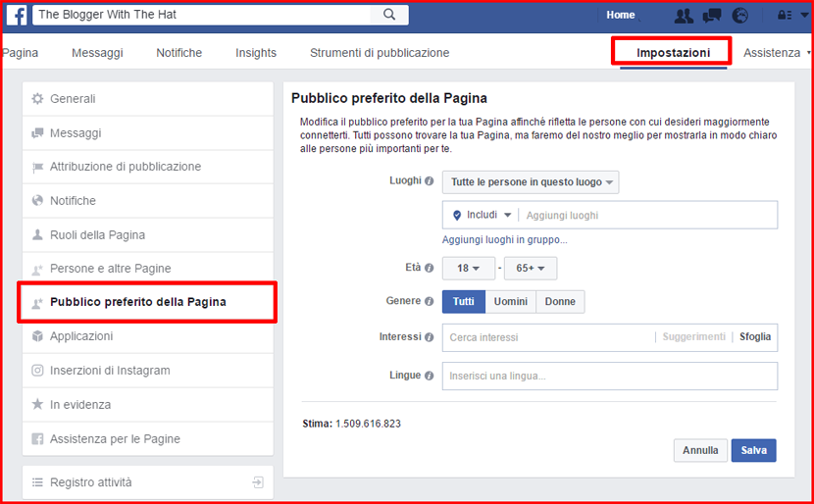Open Persone e altre Pagine section
Image resolution: width=814 pixels, height=504 pixels.
[x=148, y=269]
